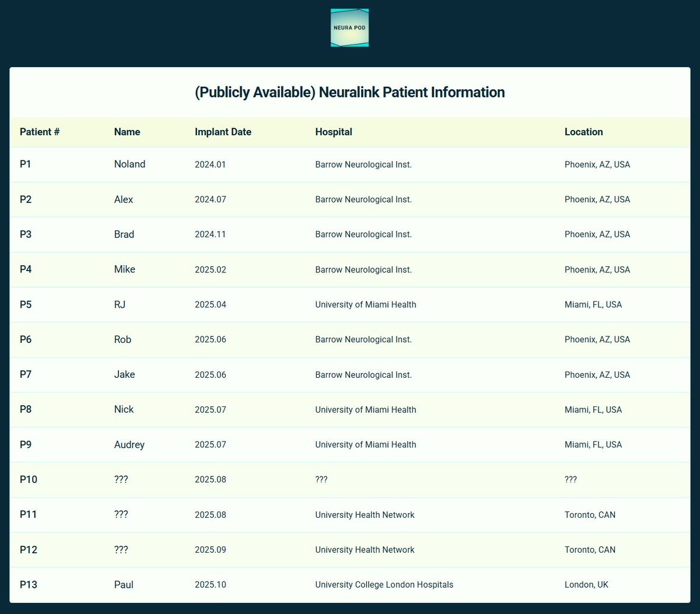Click the Location column header

click(584, 132)
